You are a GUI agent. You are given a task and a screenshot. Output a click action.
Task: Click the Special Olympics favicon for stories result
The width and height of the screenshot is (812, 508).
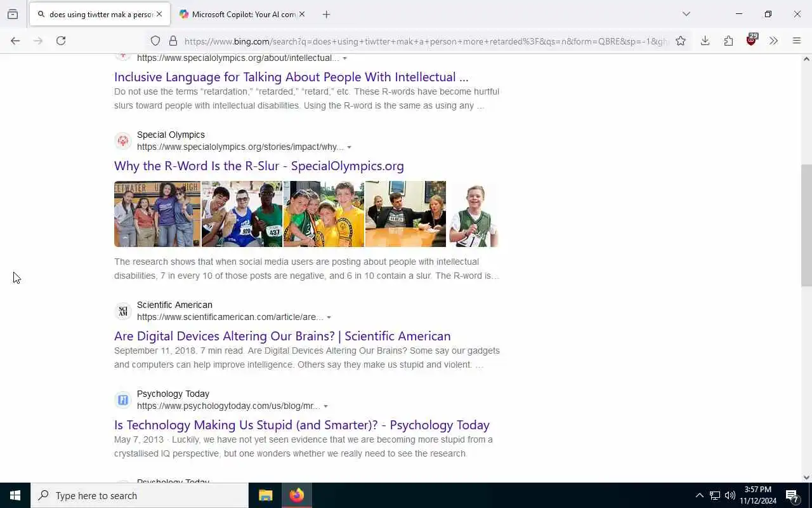123,140
